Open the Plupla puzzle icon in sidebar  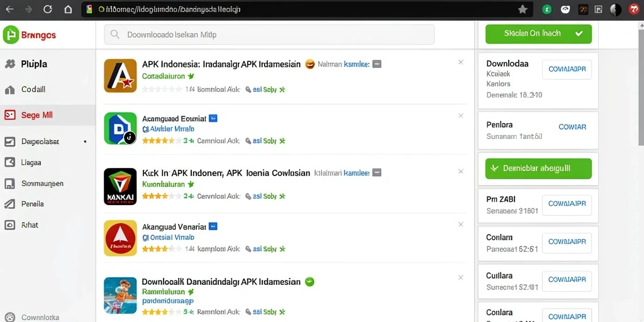9,64
